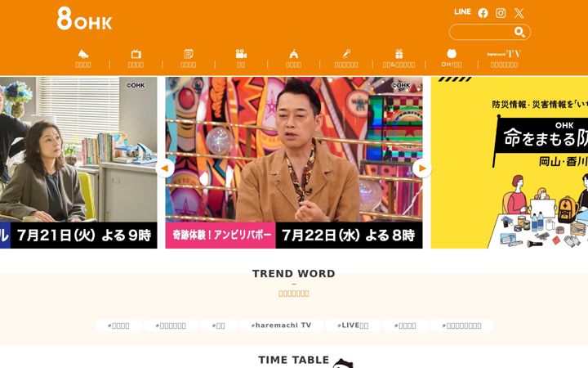Open the yellow 命をまもる防災 banner slide

point(510,163)
